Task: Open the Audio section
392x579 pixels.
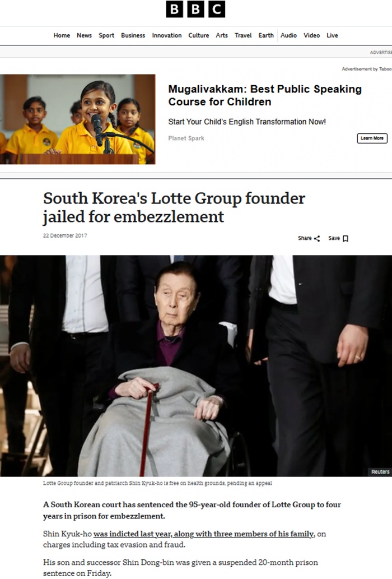Action: [288, 35]
